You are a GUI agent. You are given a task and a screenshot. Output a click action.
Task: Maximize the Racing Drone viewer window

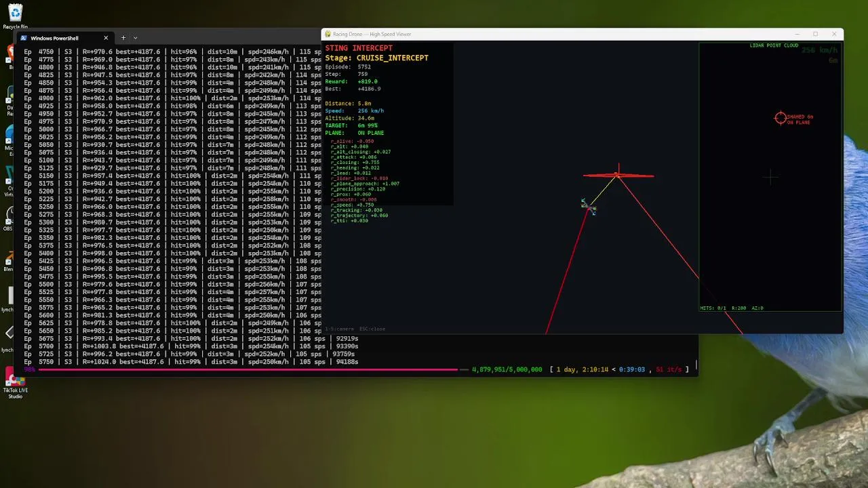point(815,34)
